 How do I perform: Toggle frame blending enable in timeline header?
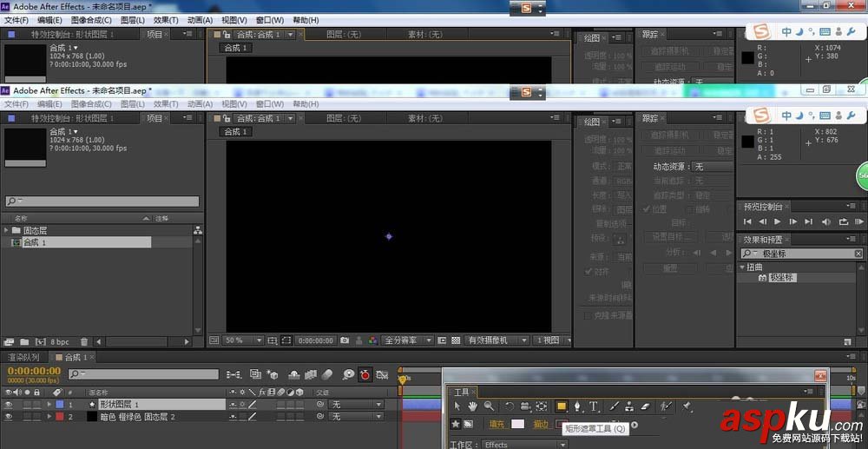pyautogui.click(x=310, y=375)
